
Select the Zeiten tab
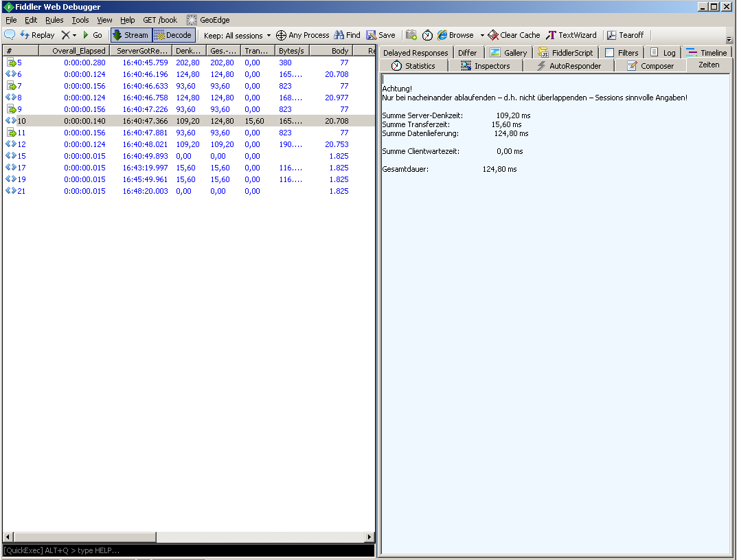pos(709,65)
